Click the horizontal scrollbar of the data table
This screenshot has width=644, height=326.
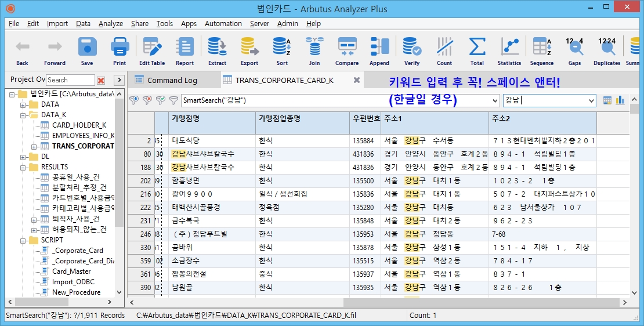[482, 303]
